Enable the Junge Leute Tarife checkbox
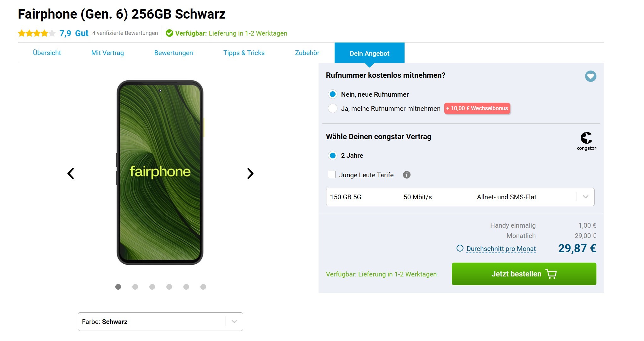Screen dimensions: 644x341 tap(332, 174)
